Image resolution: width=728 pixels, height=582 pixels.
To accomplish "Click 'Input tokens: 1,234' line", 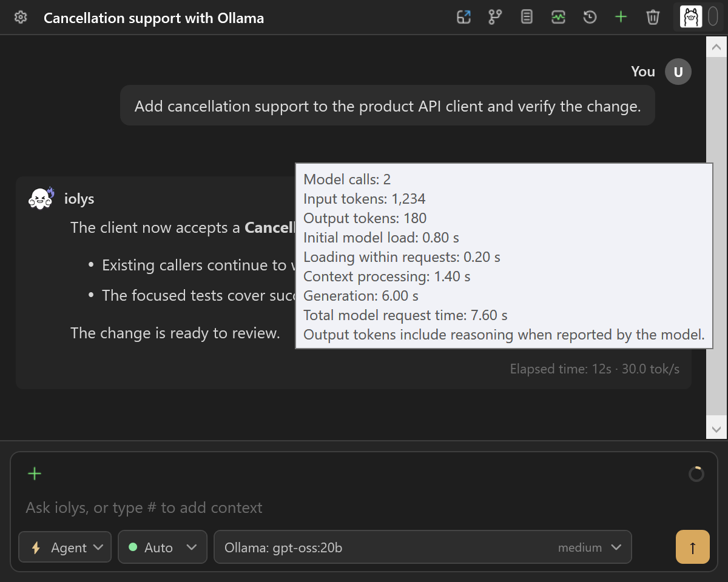I will pyautogui.click(x=365, y=198).
